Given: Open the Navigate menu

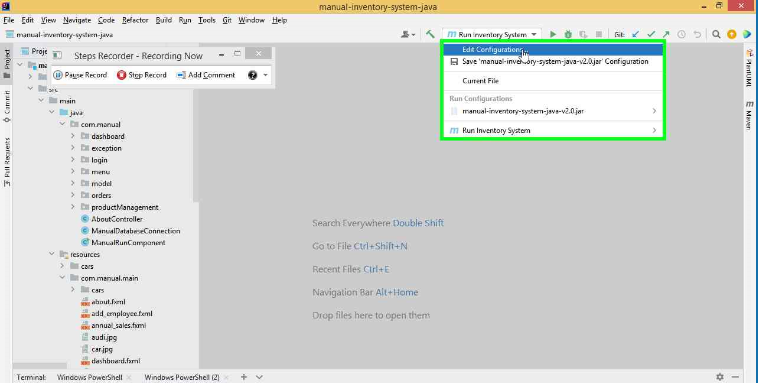Looking at the screenshot, I should 77,20.
